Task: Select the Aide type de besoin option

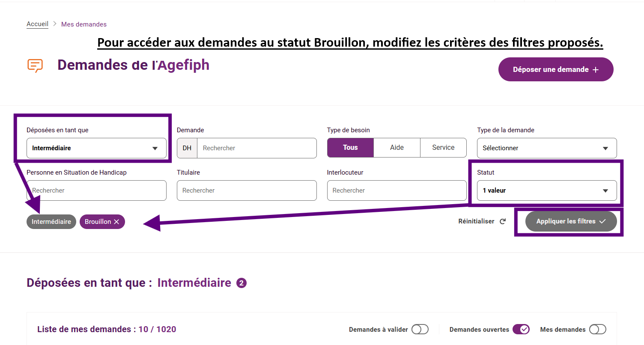Action: point(397,148)
